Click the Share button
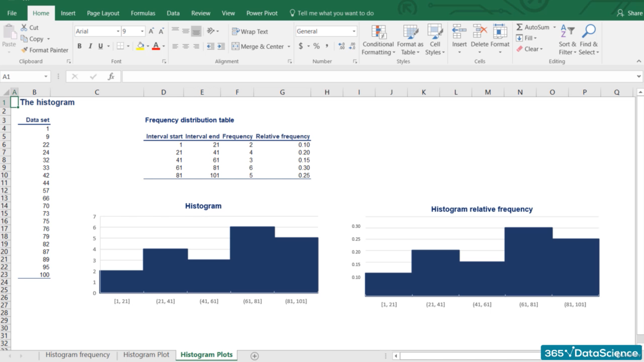This screenshot has width=644, height=362. (630, 13)
